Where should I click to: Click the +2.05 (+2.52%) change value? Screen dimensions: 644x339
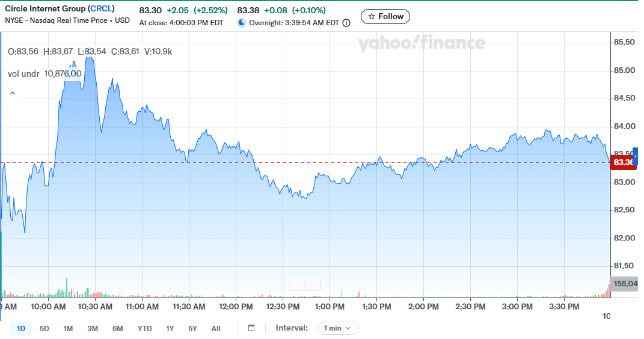click(197, 10)
